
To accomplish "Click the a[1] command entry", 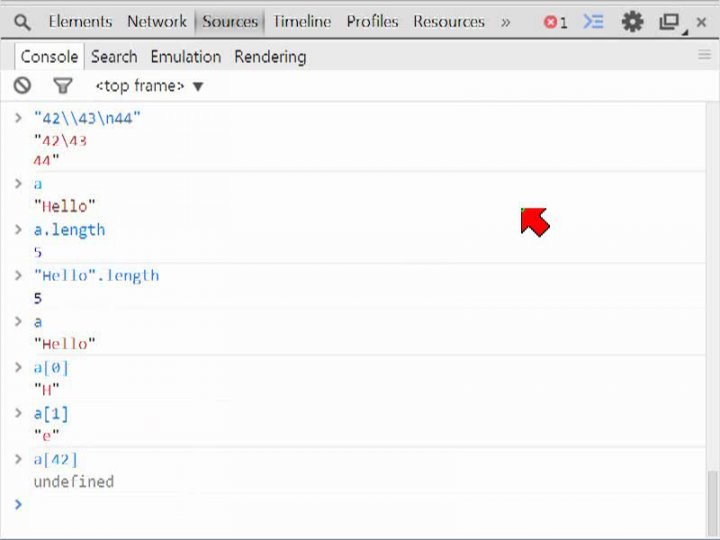I will pyautogui.click(x=51, y=413).
